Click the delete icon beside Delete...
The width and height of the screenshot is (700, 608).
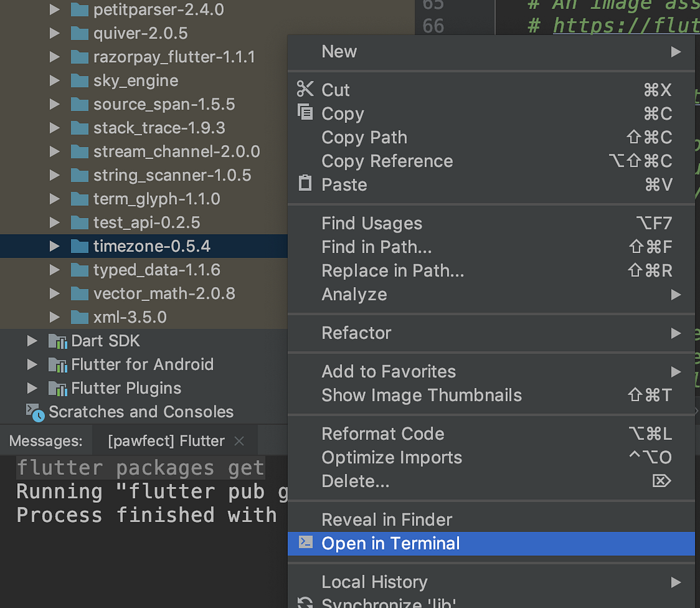click(x=661, y=481)
